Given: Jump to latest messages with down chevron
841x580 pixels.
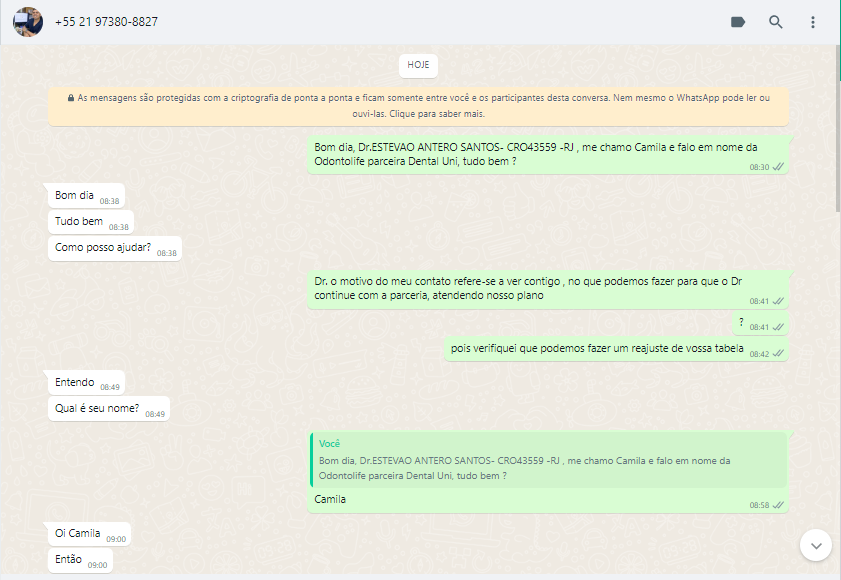Looking at the screenshot, I should coord(816,546).
